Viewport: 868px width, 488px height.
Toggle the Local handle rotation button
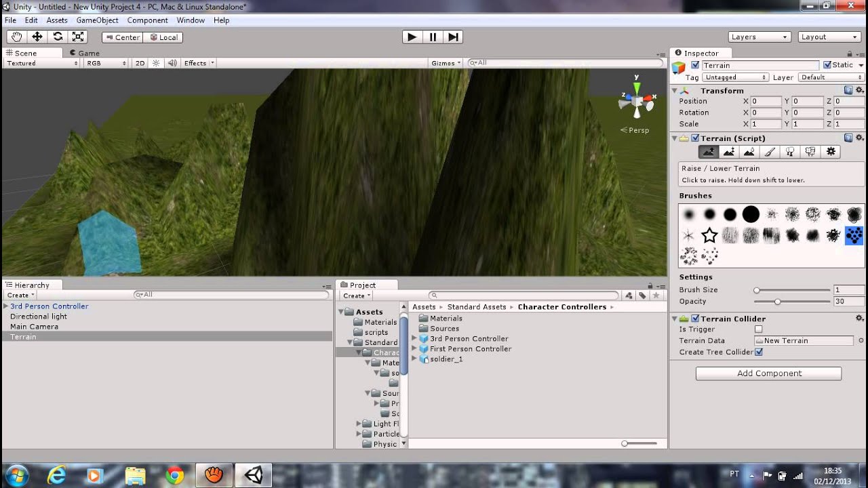pos(163,37)
